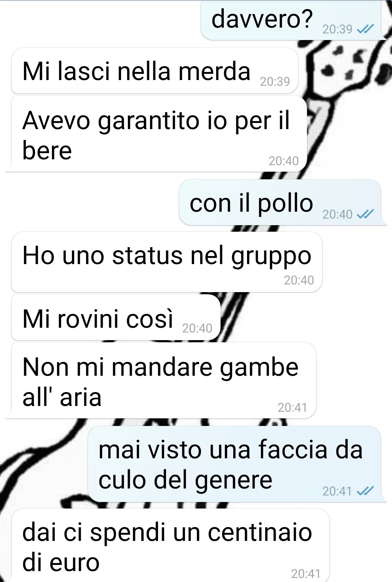Screen dimensions: 392x582
Task: Select the 'Mi rovini così' message bubble
Action: [116, 318]
